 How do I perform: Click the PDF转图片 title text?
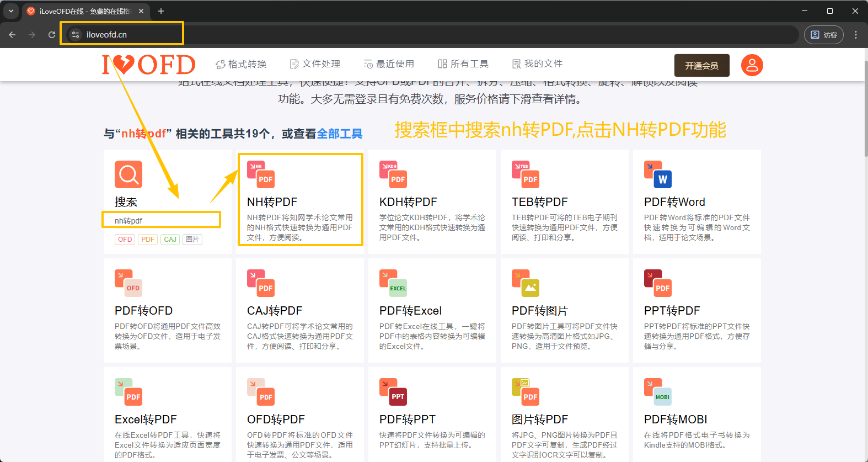540,311
